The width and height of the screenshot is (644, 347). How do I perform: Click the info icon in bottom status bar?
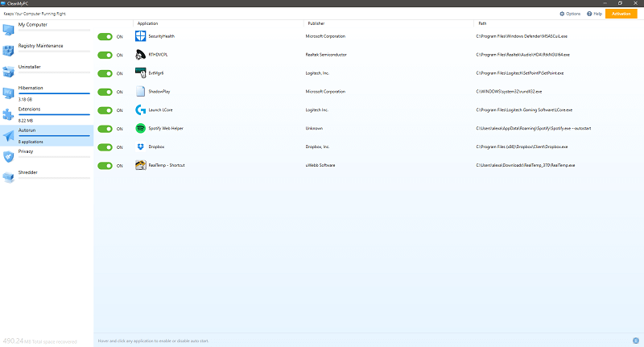click(636, 341)
